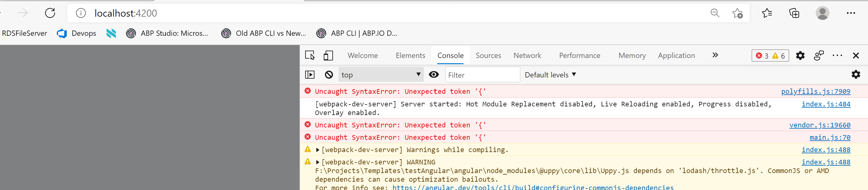Switch to the Elements tab
Image resolution: width=868 pixels, height=190 pixels.
click(x=410, y=56)
